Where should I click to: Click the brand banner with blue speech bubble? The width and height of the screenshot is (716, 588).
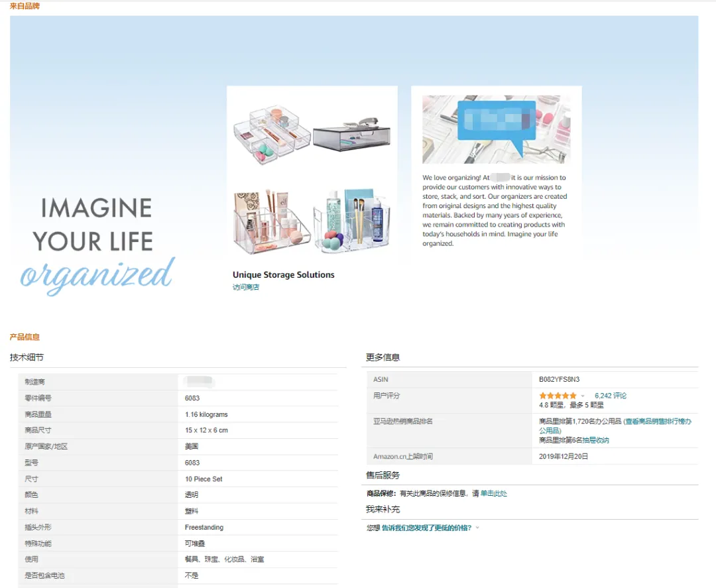click(497, 129)
